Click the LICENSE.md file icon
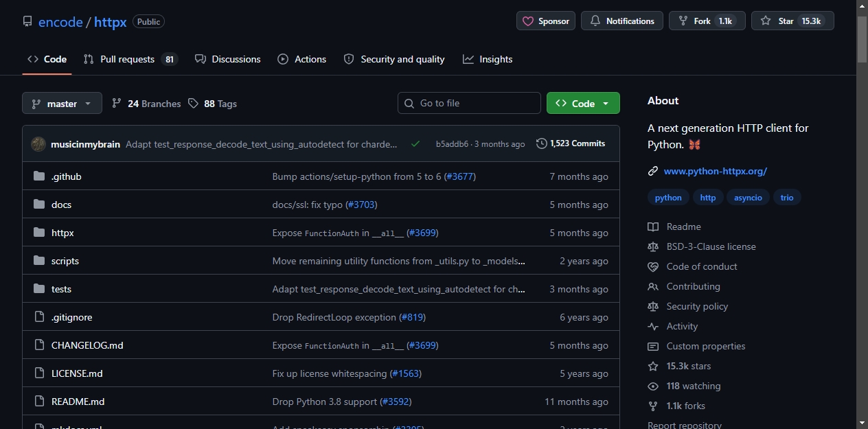Image resolution: width=868 pixels, height=429 pixels. 39,373
